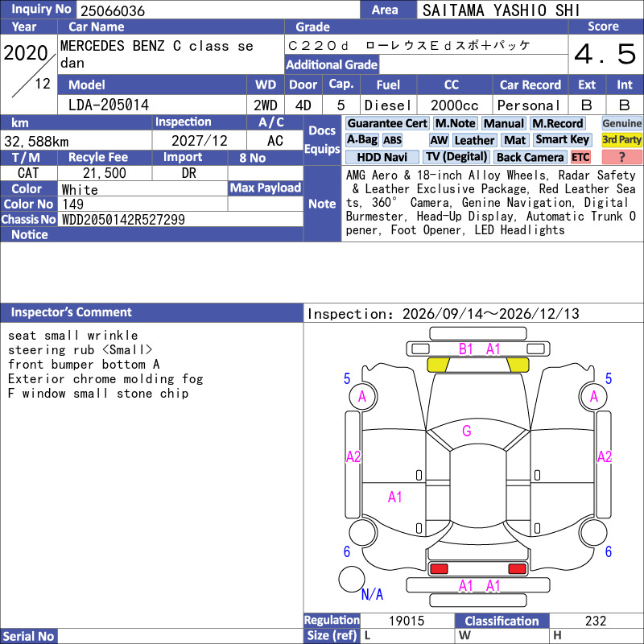
Task: Click the yellow 3rd Party badge
Action: tap(621, 139)
